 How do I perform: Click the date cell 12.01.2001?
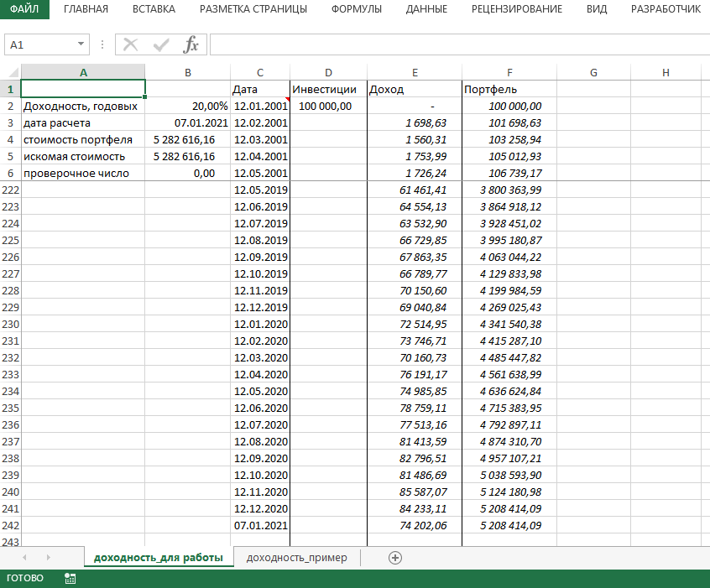tap(260, 106)
